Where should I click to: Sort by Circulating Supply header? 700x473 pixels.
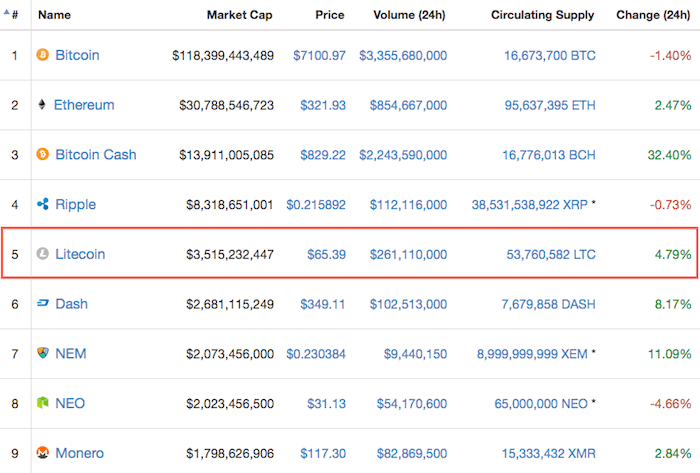click(x=542, y=15)
